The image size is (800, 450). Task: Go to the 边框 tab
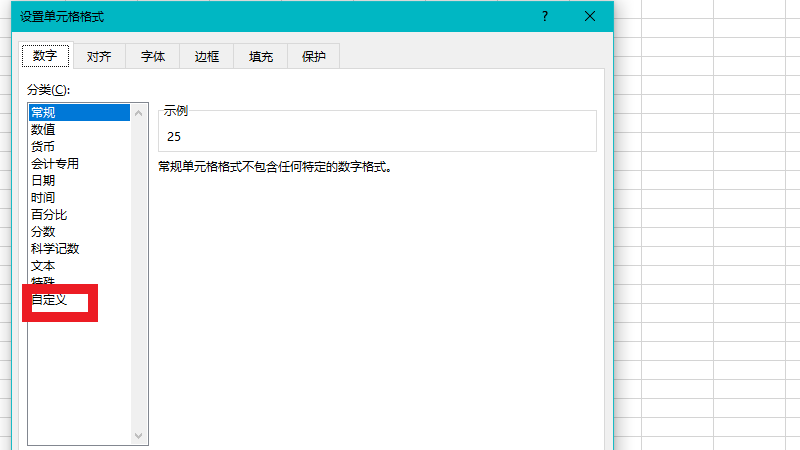207,57
